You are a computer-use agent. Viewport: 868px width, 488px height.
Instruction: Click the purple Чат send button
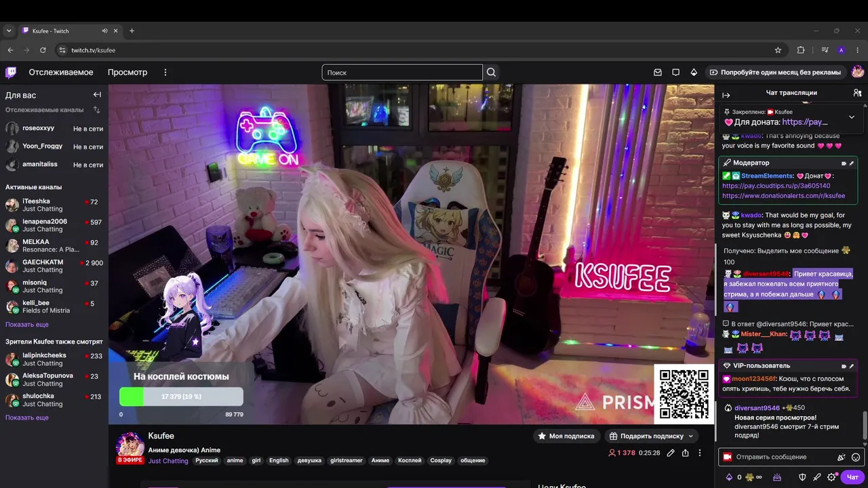852,477
